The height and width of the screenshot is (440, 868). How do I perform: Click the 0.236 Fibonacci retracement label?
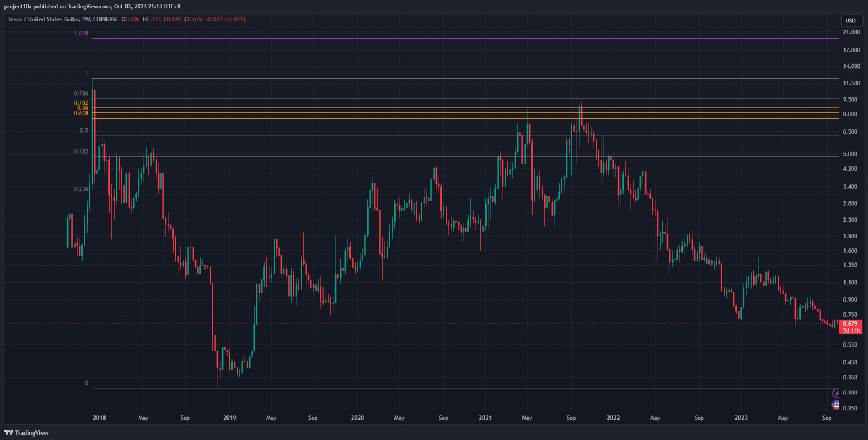point(81,189)
